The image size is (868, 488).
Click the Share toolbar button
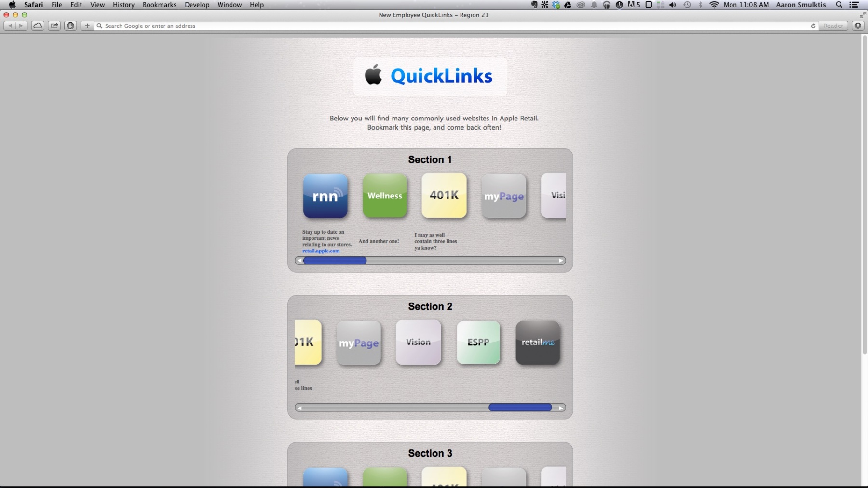point(54,26)
